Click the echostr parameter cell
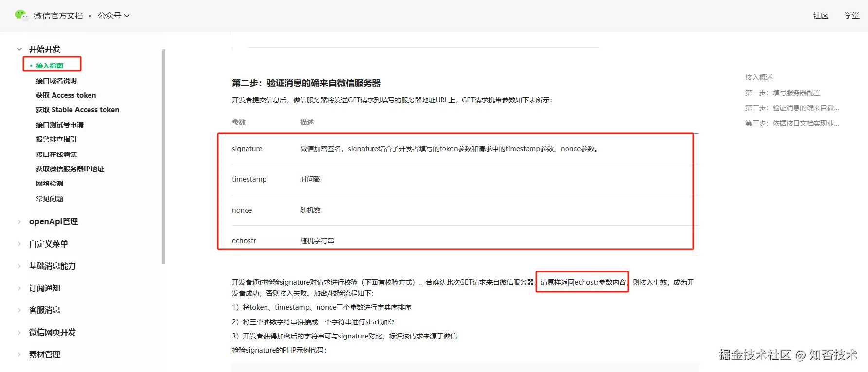868x372 pixels. pos(244,241)
